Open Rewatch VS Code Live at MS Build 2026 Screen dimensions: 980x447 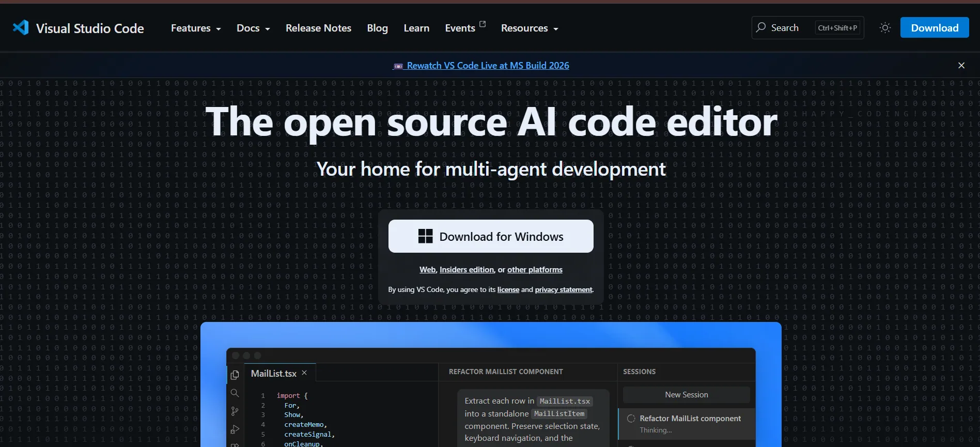[x=481, y=66]
